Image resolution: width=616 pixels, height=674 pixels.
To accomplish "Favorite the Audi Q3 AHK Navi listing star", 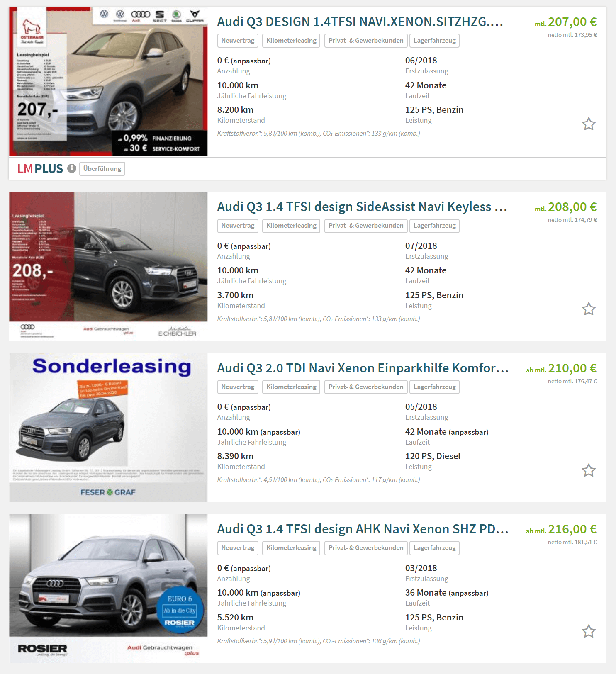I will 589,631.
